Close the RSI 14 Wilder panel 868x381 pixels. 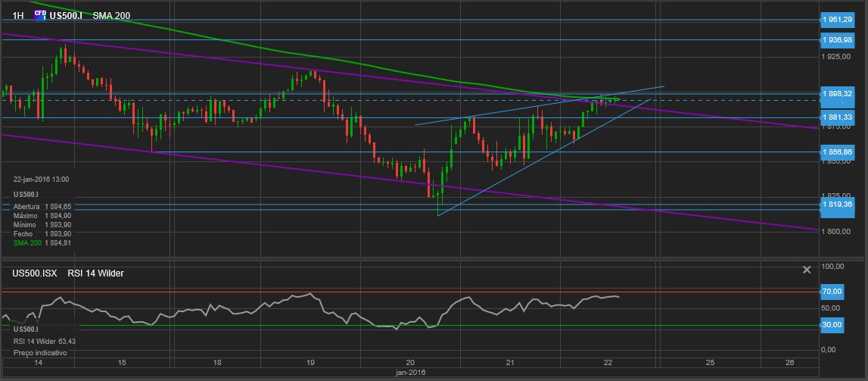[x=807, y=270]
